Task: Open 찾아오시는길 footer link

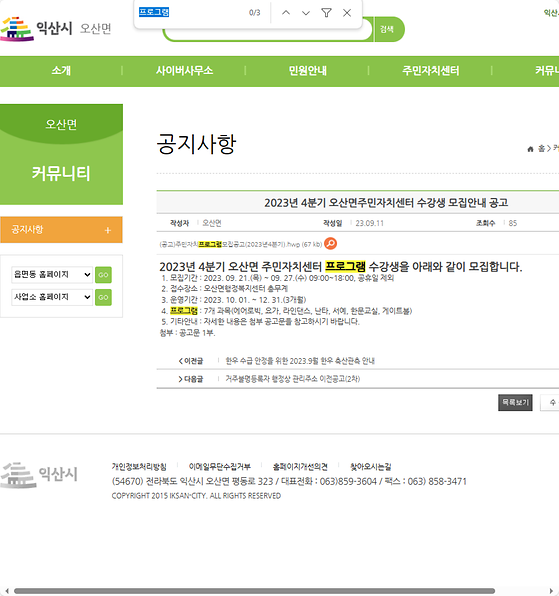Action: point(371,466)
